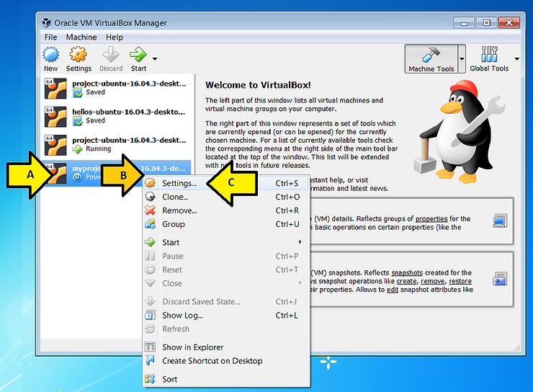Click the red X Remove icon
This screenshot has height=392, width=533.
[x=151, y=210]
